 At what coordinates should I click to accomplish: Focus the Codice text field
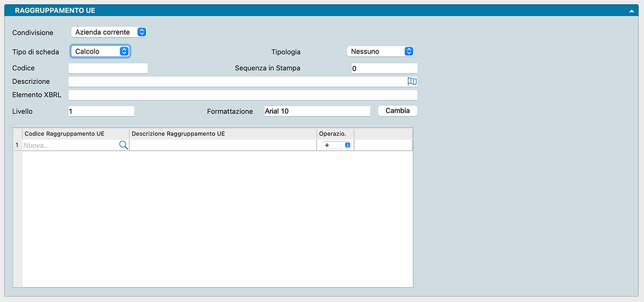tap(108, 68)
